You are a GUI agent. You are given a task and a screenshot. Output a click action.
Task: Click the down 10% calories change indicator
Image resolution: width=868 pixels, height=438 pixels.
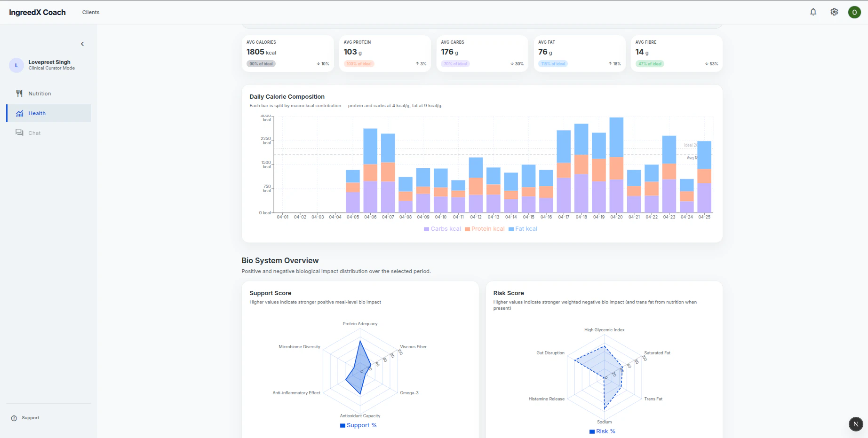(x=323, y=64)
